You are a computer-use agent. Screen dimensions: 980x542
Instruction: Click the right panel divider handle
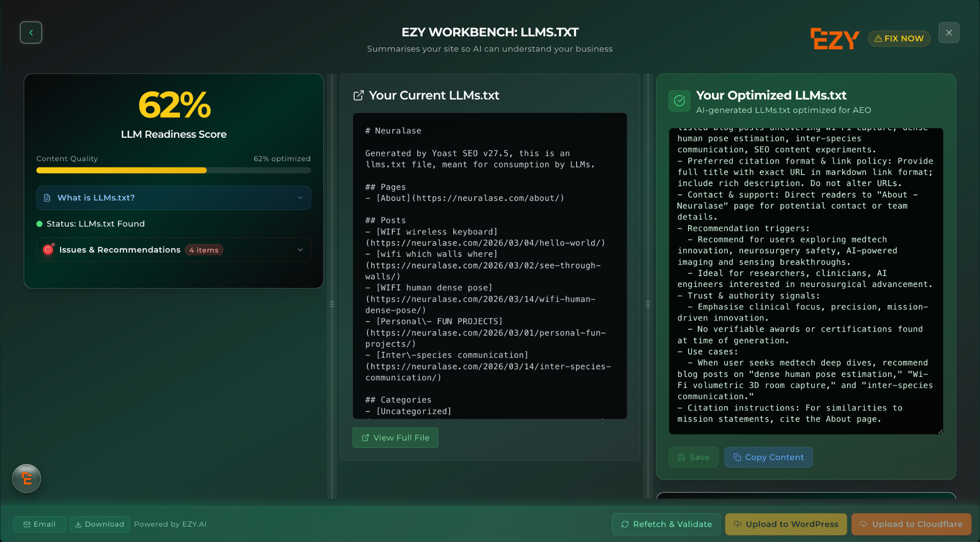coord(648,304)
